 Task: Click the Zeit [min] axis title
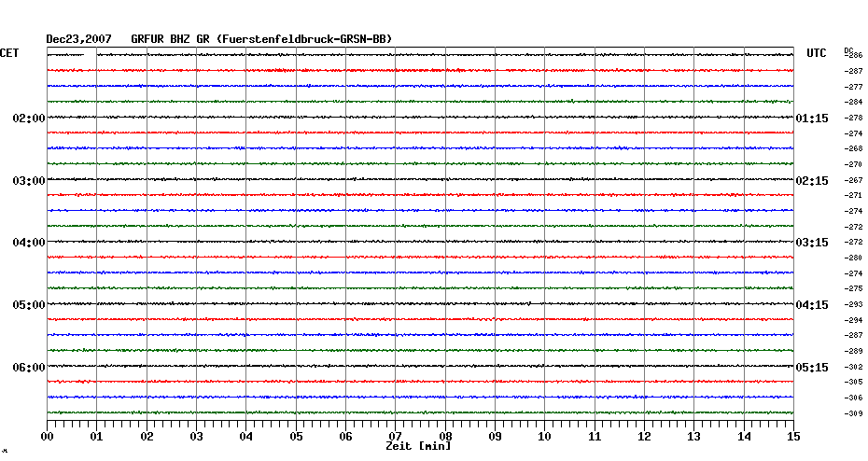click(418, 446)
